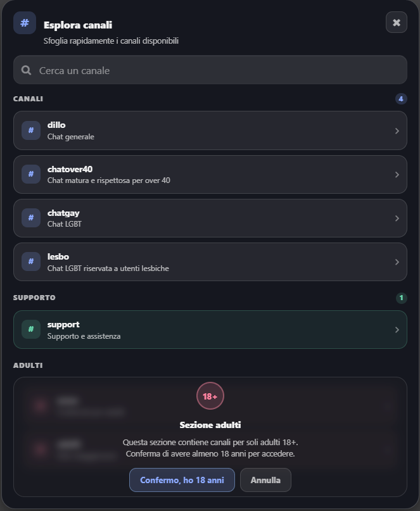Select the chatover40 channel entry
The height and width of the screenshot is (511, 420).
[x=210, y=174]
